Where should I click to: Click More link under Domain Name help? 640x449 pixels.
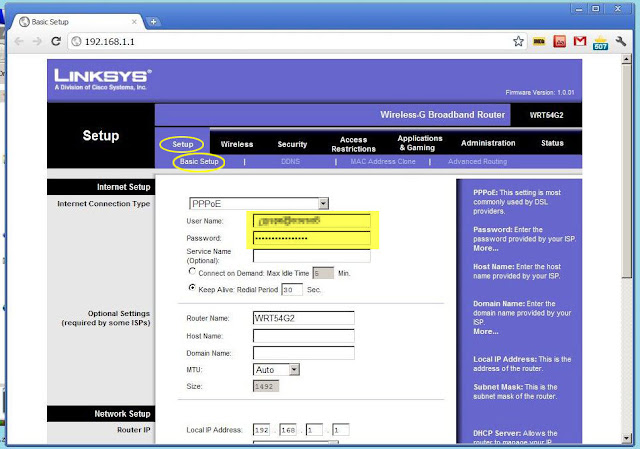click(x=486, y=331)
